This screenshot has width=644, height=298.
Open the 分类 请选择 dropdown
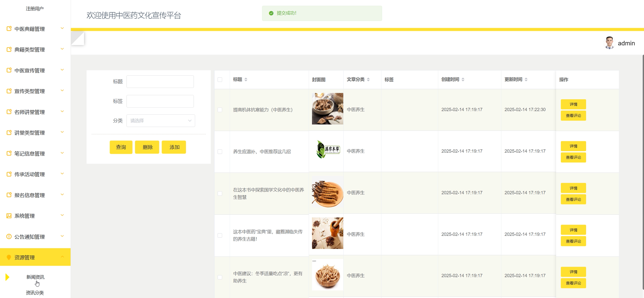(x=161, y=121)
